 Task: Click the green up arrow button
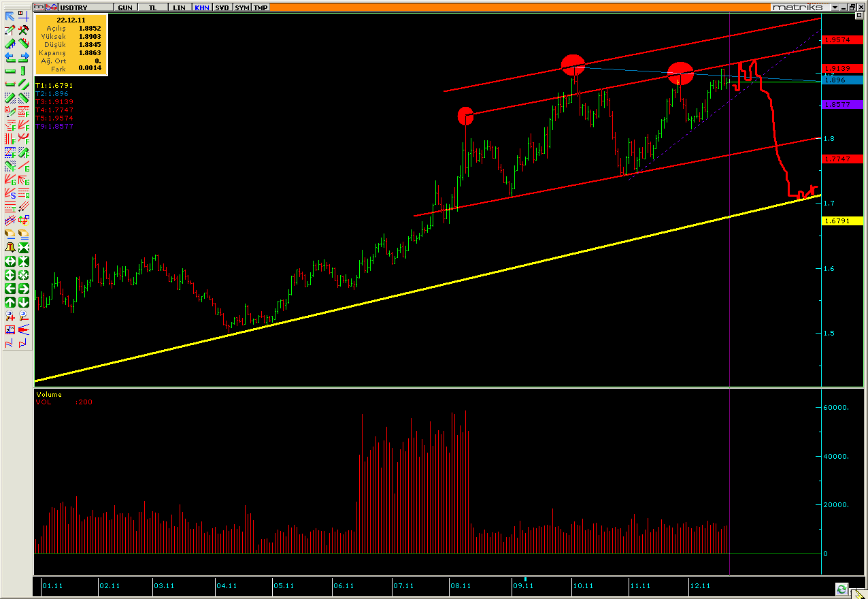(x=10, y=302)
